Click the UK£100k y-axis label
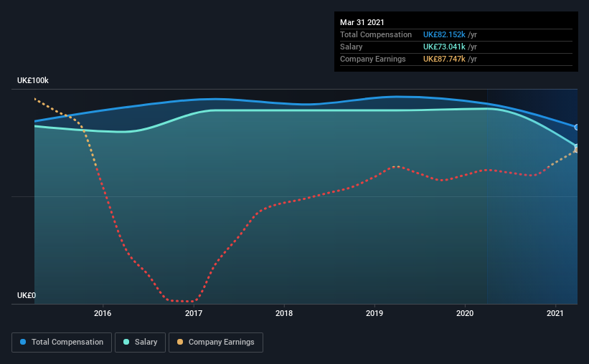 tap(33, 80)
